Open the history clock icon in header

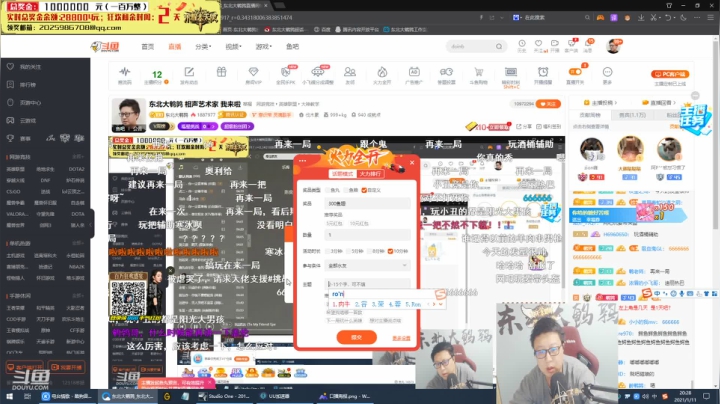pos(522,43)
